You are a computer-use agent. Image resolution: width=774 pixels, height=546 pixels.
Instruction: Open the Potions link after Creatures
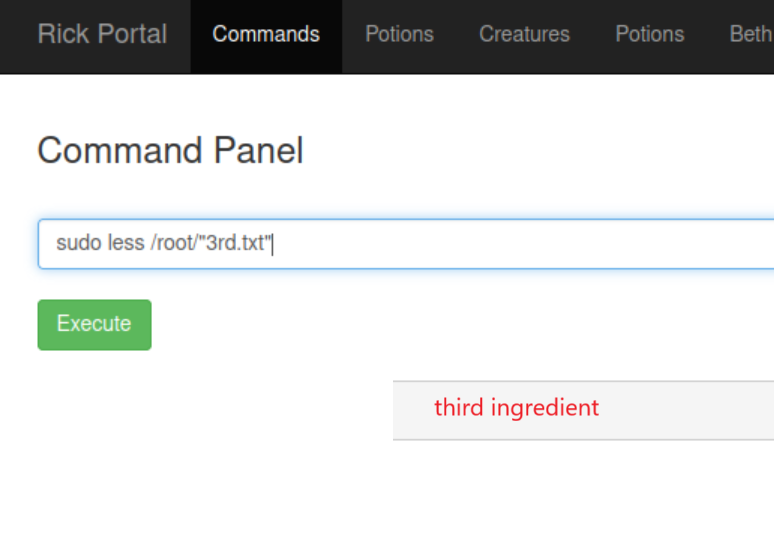(x=650, y=35)
